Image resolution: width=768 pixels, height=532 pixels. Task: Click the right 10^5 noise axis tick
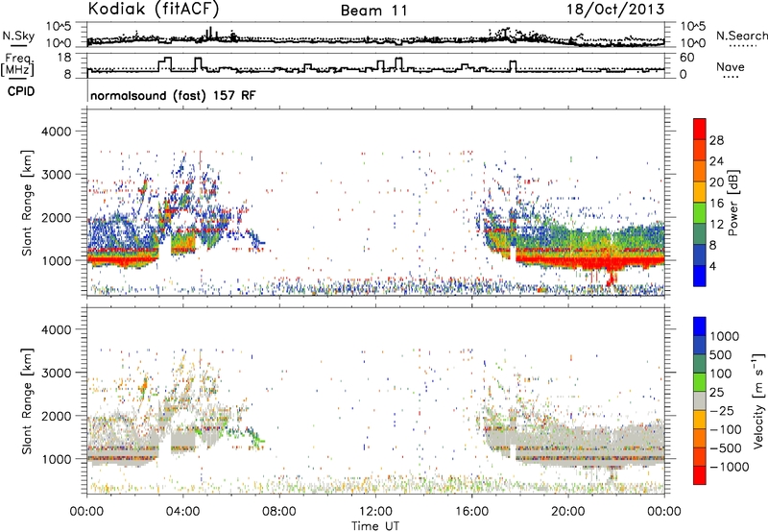point(693,26)
